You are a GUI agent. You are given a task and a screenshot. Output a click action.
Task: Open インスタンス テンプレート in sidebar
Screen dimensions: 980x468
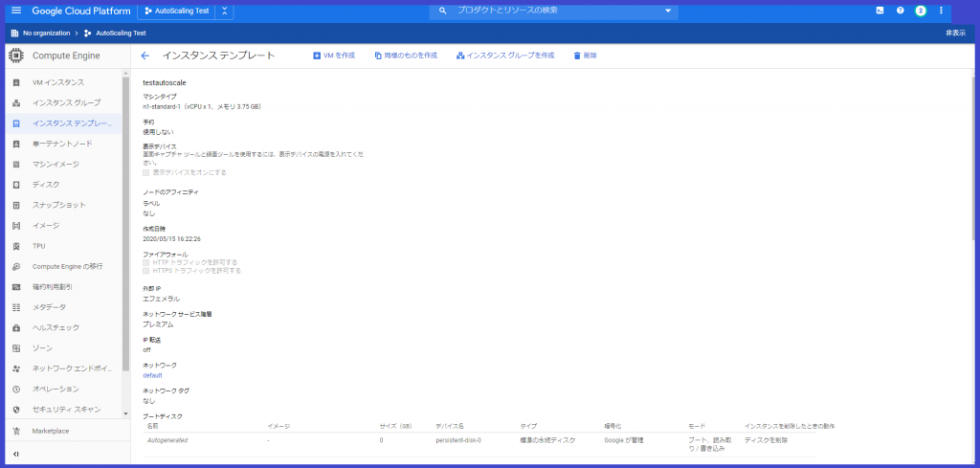tap(63, 123)
